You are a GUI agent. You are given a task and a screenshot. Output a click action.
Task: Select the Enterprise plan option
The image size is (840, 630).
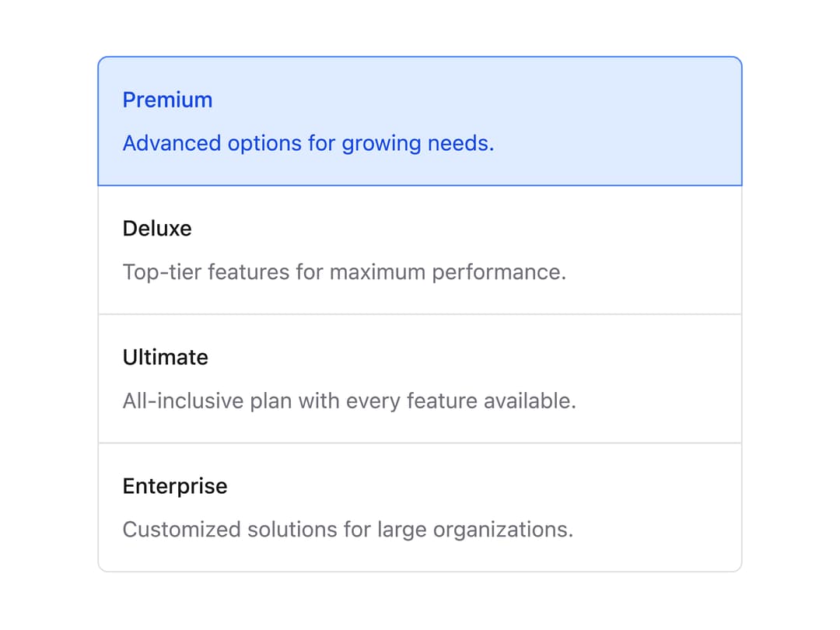click(x=420, y=507)
